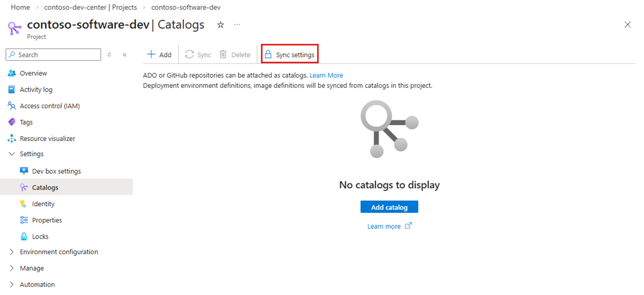Viewport: 644px width, 295px height.
Task: Open the more options ellipsis in header
Action: pyautogui.click(x=237, y=25)
